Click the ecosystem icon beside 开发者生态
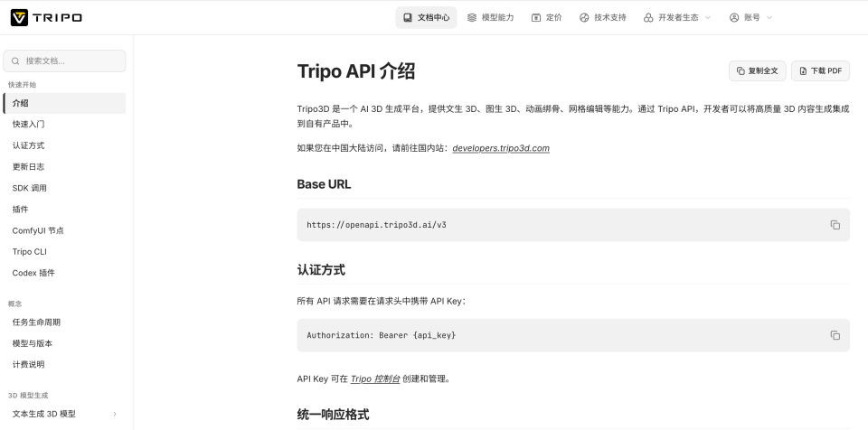 tap(648, 18)
